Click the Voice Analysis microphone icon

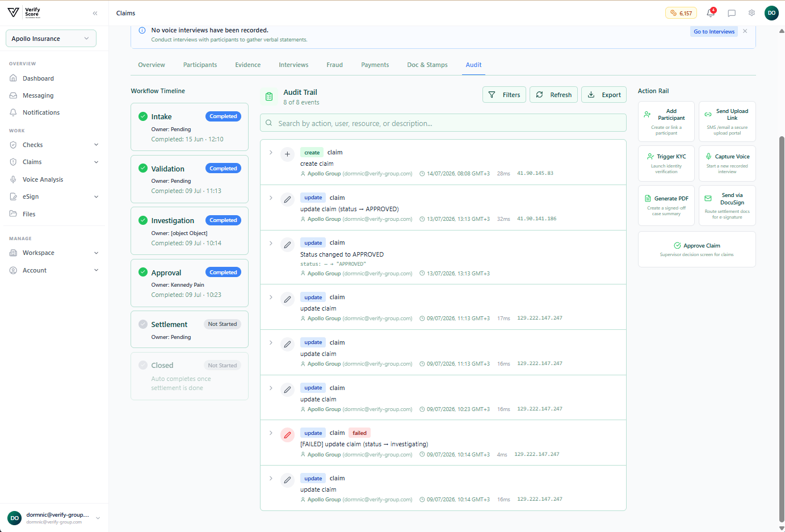[x=13, y=179]
